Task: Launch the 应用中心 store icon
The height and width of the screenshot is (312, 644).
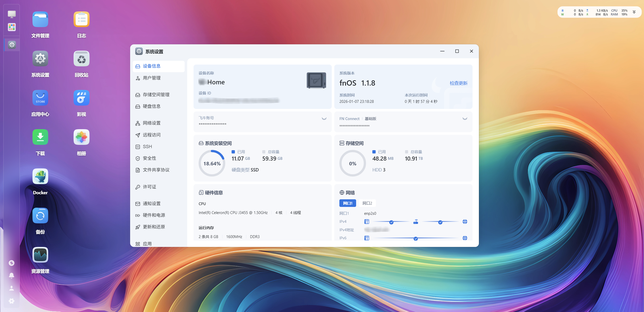Action: pos(40,98)
